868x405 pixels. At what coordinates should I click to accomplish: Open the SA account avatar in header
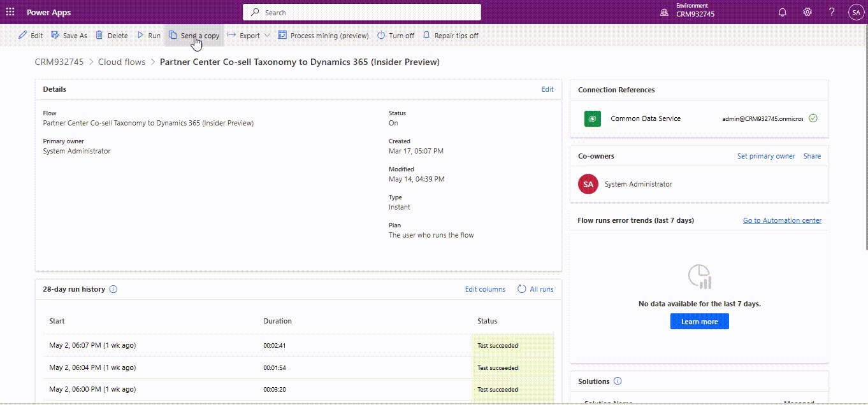[x=855, y=12]
